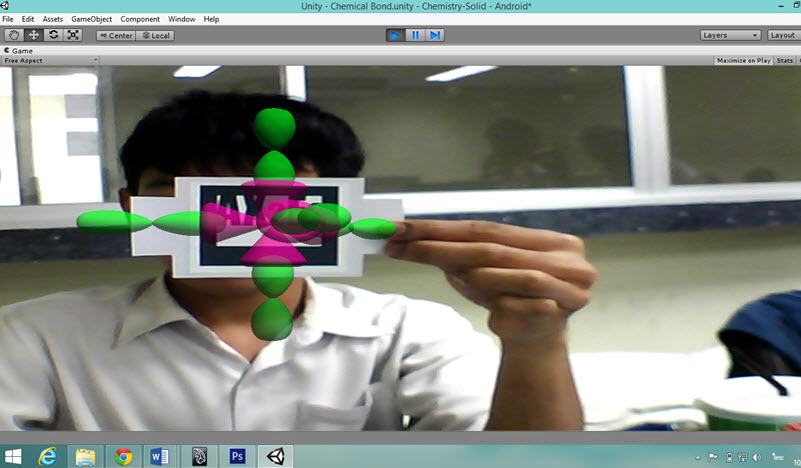This screenshot has height=468, width=801.
Task: Pause the game playback
Action: [415, 35]
